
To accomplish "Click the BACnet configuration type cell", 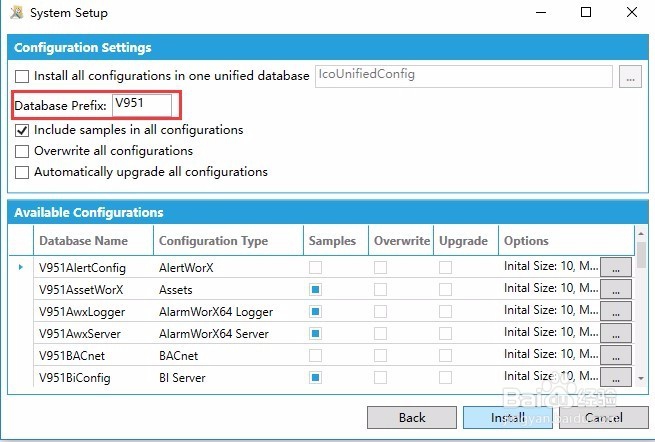I will (228, 356).
